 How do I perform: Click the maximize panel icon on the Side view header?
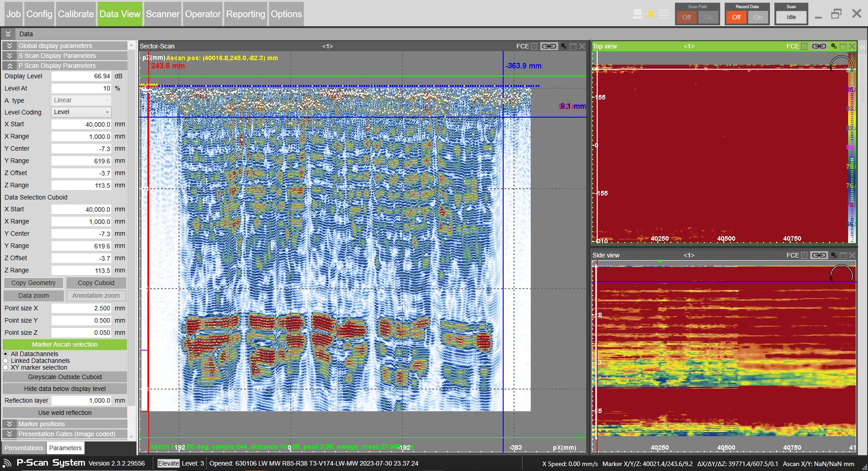tap(843, 255)
